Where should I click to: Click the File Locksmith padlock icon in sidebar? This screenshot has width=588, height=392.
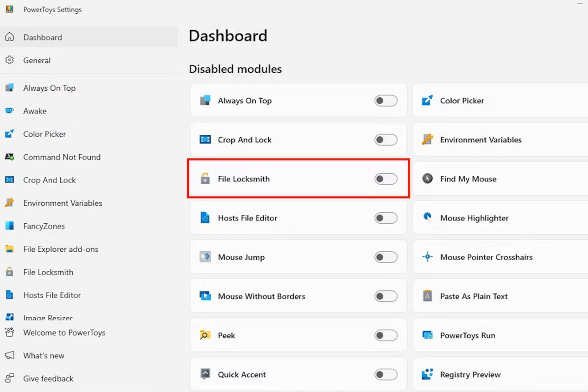[9, 272]
